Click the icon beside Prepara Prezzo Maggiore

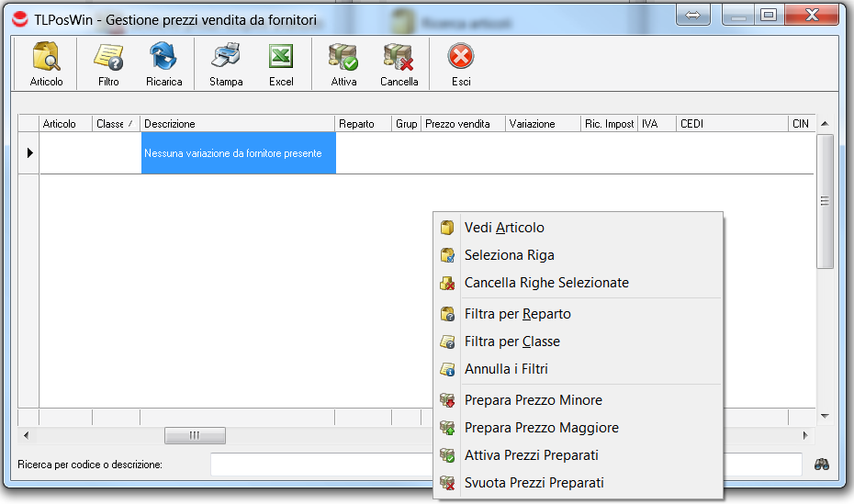[447, 428]
